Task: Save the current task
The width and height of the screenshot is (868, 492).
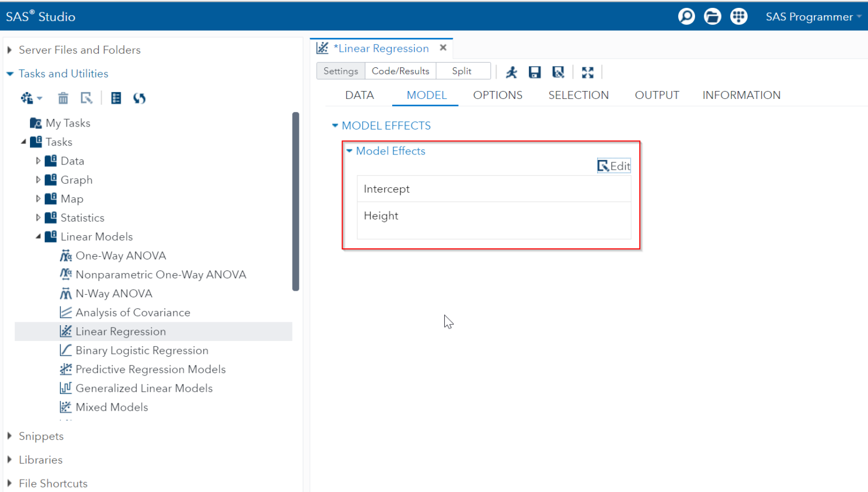Action: 535,72
